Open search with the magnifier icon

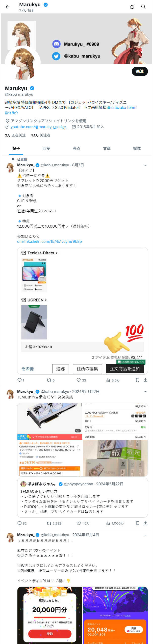click(x=143, y=7)
